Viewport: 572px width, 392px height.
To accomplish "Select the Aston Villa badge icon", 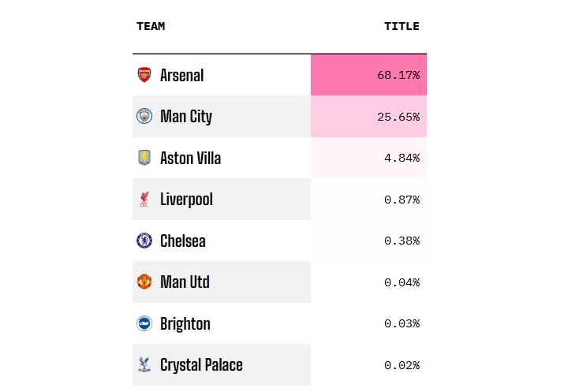I will 144,158.
